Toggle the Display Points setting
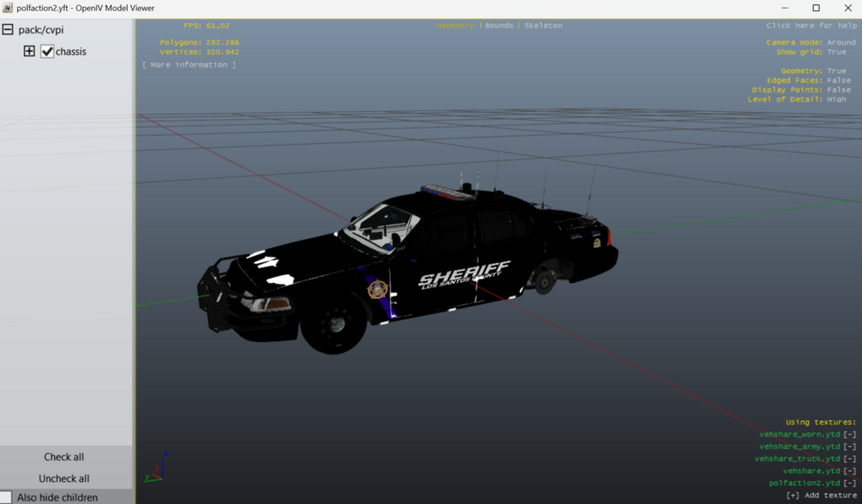862x504 pixels. (802, 90)
